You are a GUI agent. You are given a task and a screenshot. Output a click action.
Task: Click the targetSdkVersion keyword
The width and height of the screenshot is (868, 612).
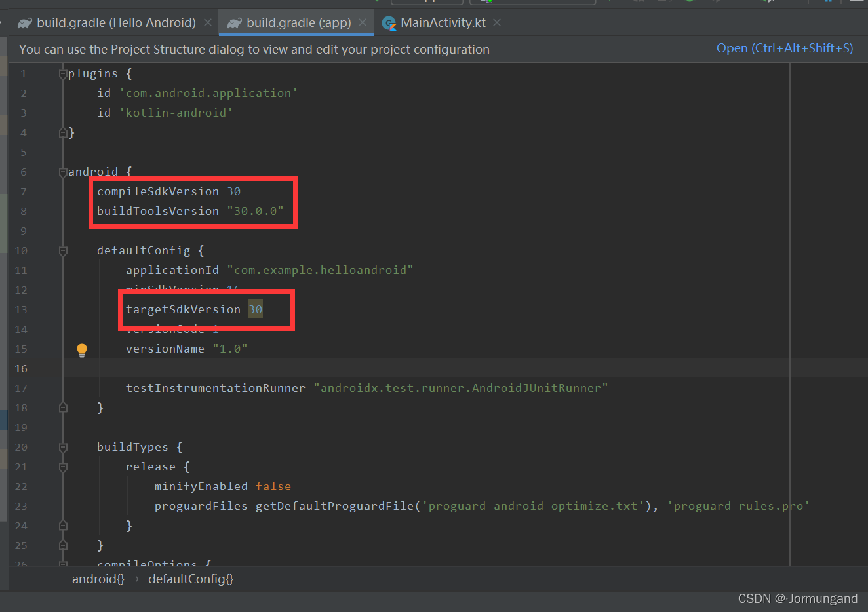(x=183, y=309)
